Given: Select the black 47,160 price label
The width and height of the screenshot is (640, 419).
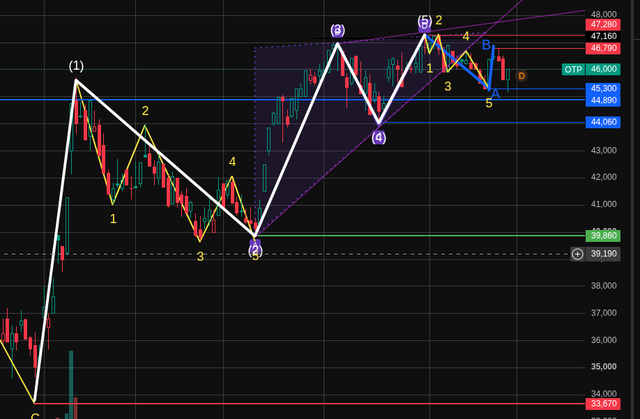Looking at the screenshot, I should (x=603, y=36).
